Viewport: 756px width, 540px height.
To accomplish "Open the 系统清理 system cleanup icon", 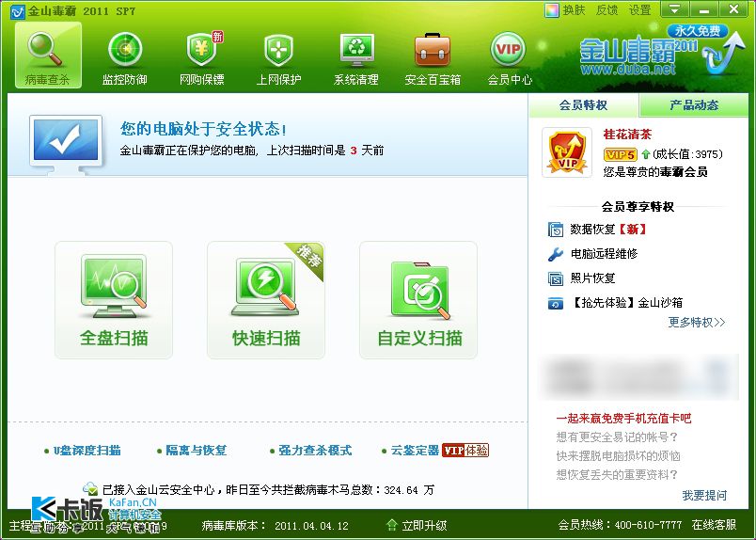I will pyautogui.click(x=356, y=56).
